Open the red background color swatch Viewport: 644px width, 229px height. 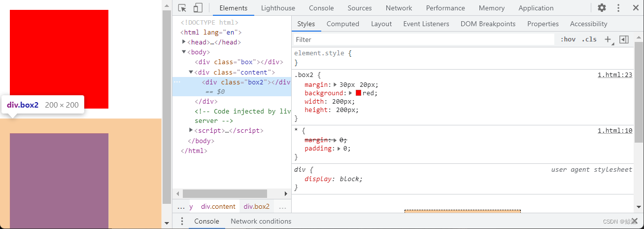pyautogui.click(x=358, y=93)
